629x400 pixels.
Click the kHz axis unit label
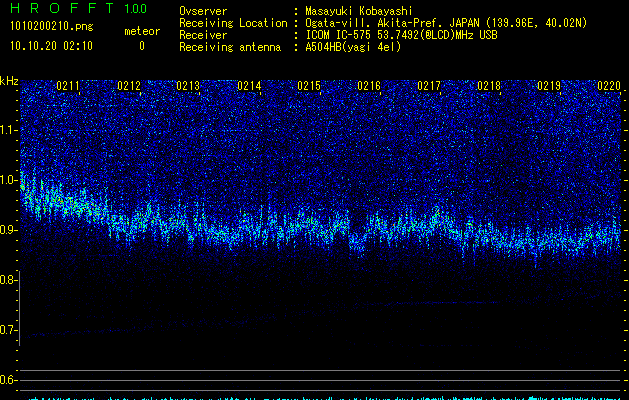click(x=10, y=81)
